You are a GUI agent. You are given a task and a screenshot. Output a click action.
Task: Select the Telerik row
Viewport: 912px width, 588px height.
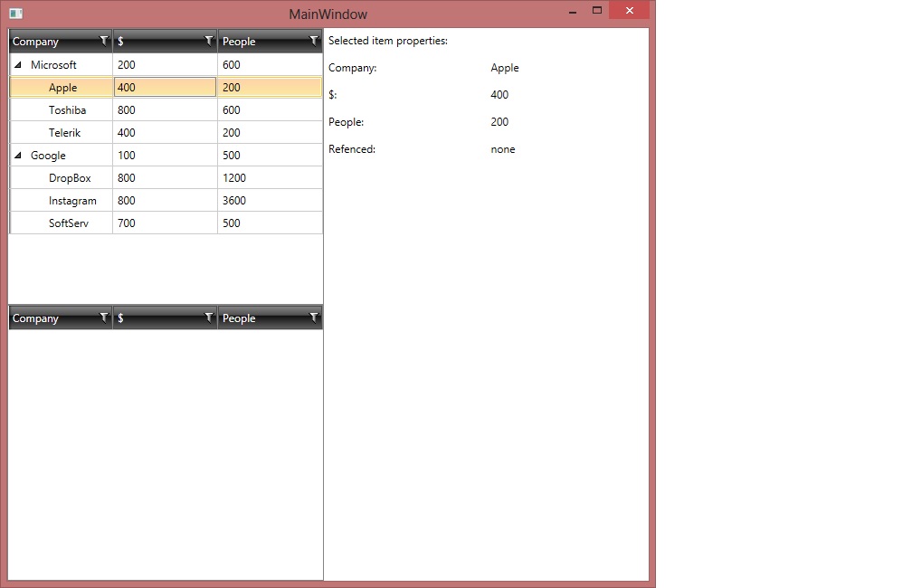(x=166, y=133)
